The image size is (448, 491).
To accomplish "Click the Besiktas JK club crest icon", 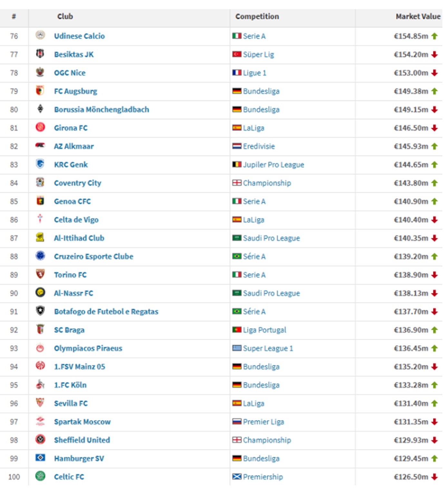I will [x=40, y=54].
